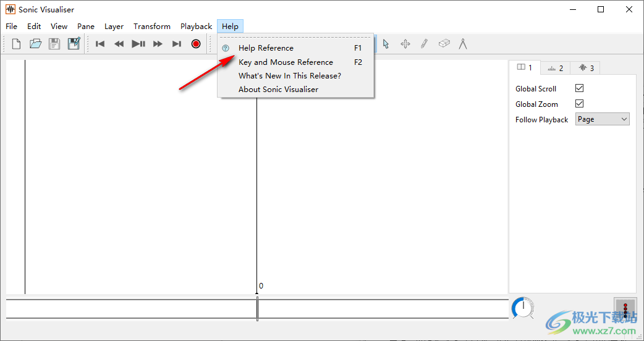Disable the Global Zoom checkbox
Screen dimensions: 644x341
tap(579, 104)
